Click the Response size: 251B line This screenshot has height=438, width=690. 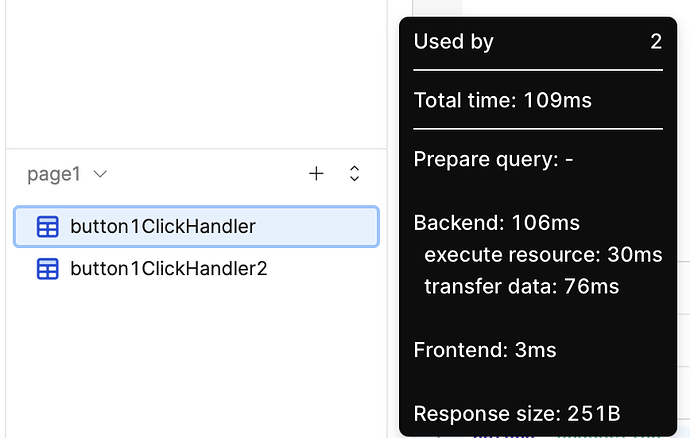517,414
